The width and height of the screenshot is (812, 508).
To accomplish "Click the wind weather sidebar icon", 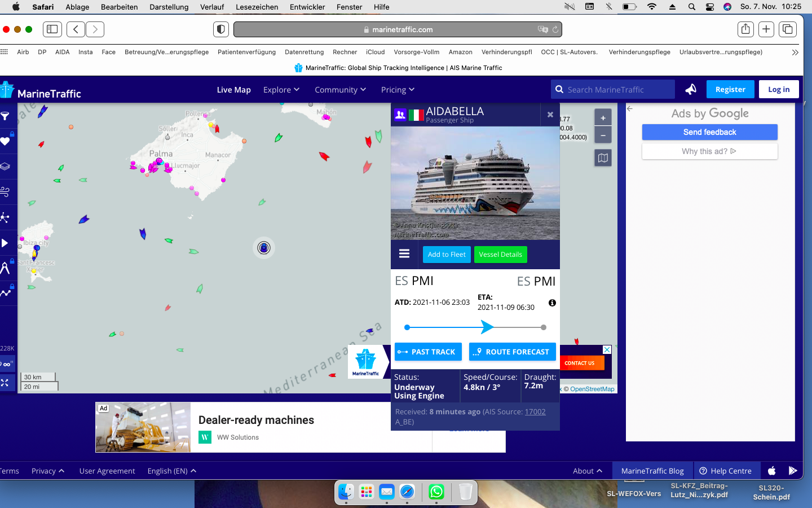I will (x=5, y=192).
